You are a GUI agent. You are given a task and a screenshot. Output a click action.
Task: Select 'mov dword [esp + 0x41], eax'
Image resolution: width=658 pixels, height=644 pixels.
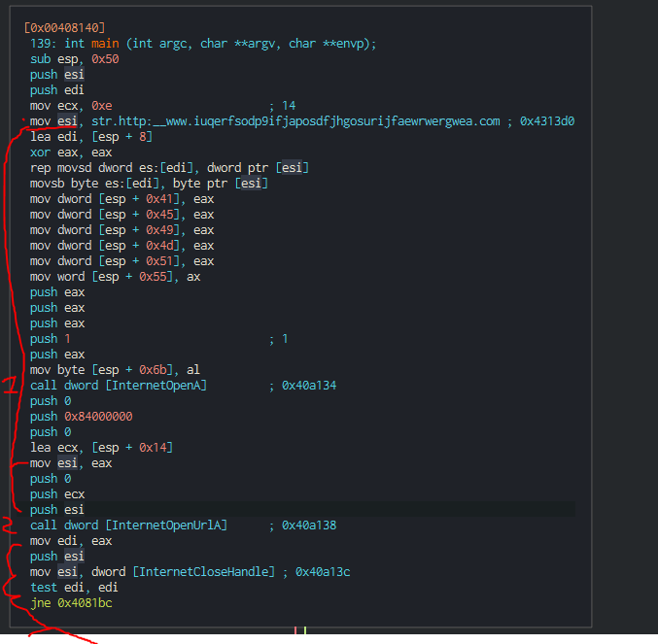pos(121,199)
